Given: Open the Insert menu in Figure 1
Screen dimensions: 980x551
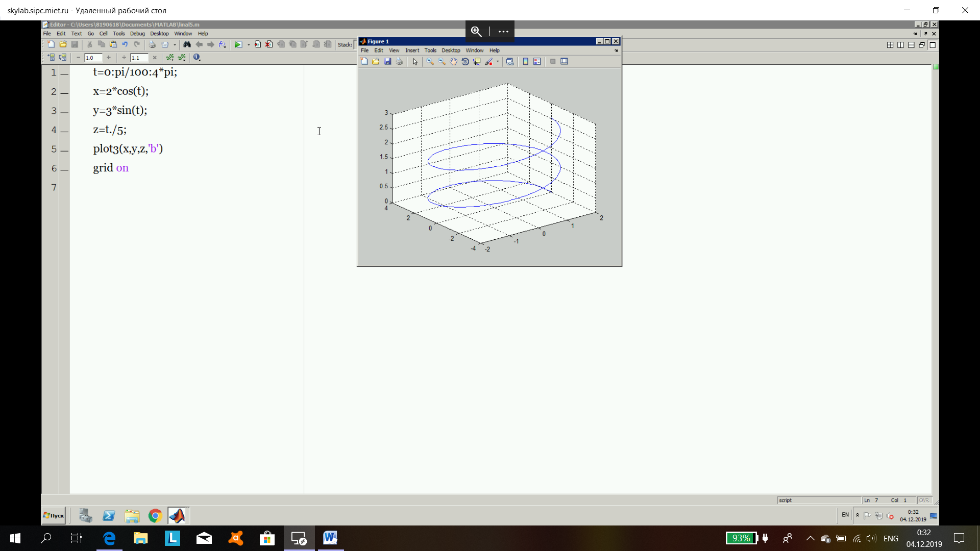Looking at the screenshot, I should pos(412,51).
